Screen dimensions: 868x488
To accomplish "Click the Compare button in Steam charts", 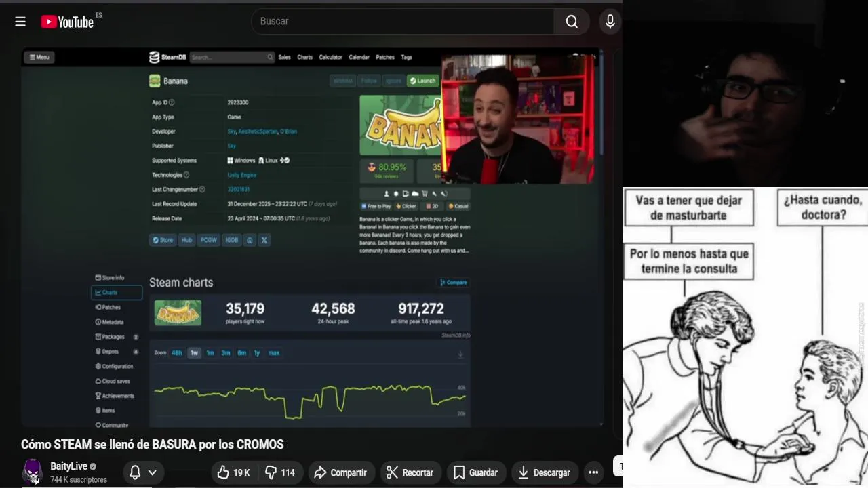I will coord(454,283).
